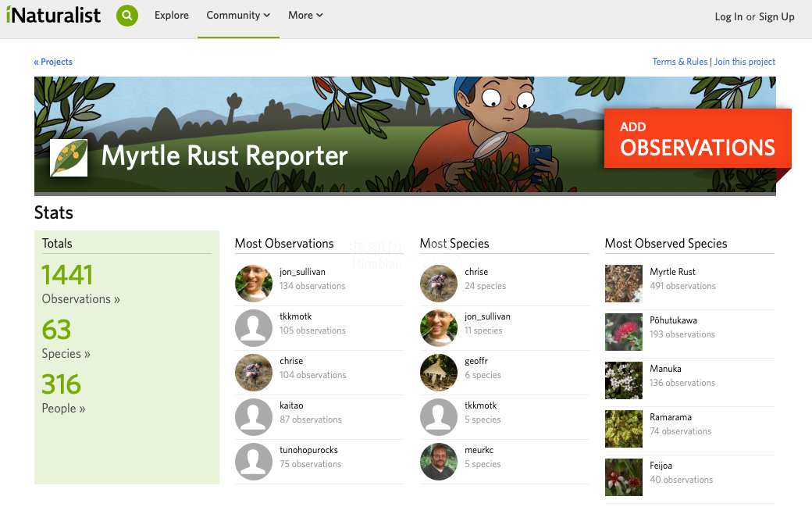The width and height of the screenshot is (812, 507).
Task: Click the green search magnifier icon
Action: pyautogui.click(x=127, y=16)
